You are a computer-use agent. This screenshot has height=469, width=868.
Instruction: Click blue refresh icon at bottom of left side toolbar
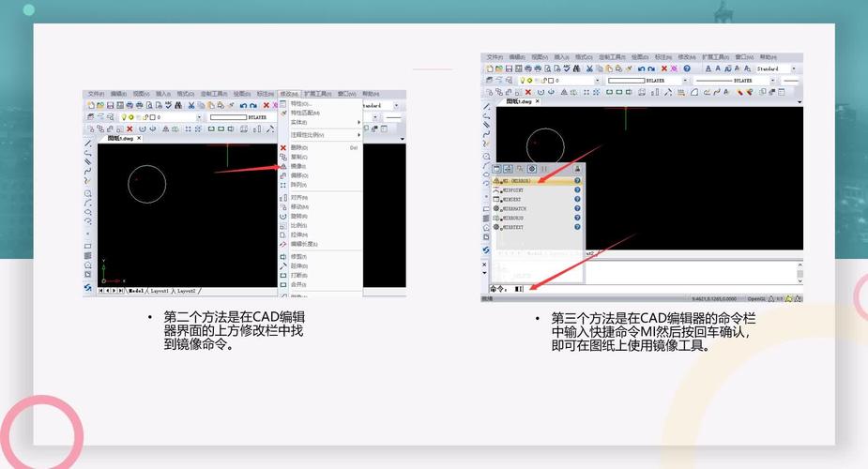pos(87,288)
